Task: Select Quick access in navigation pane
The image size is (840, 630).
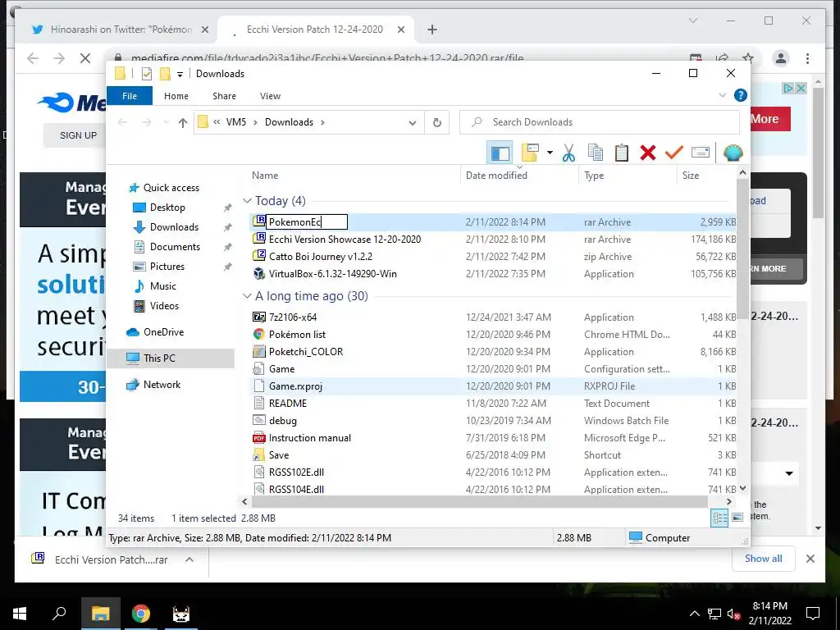Action: coord(171,188)
